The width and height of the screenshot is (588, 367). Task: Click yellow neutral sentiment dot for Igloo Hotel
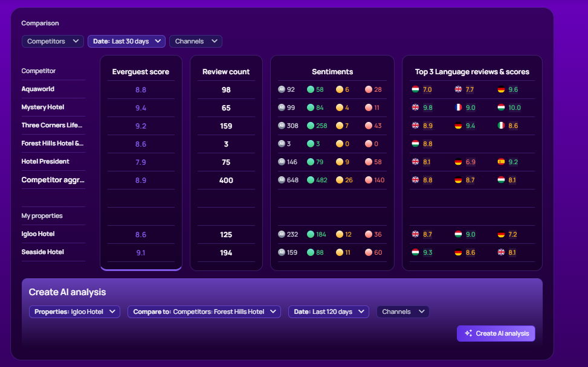coord(340,234)
